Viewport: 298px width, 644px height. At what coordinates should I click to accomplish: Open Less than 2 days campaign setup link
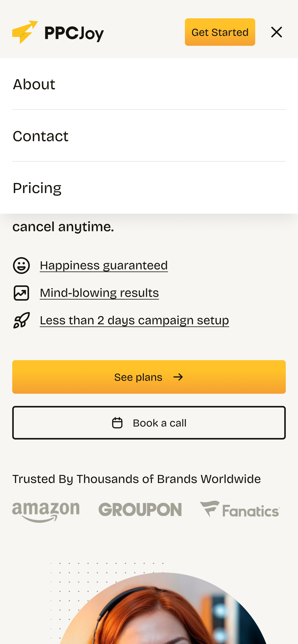coord(134,320)
